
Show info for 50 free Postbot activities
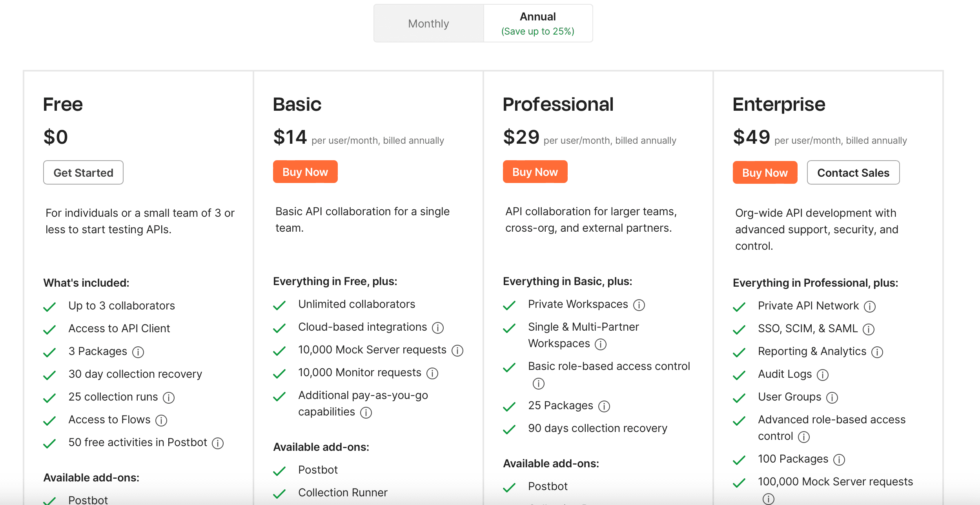(218, 443)
